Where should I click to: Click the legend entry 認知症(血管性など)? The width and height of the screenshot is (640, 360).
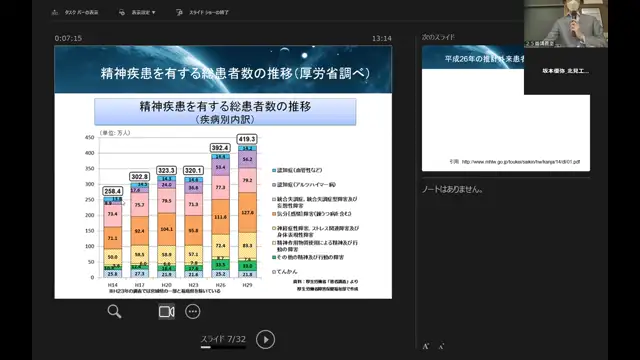[297, 170]
